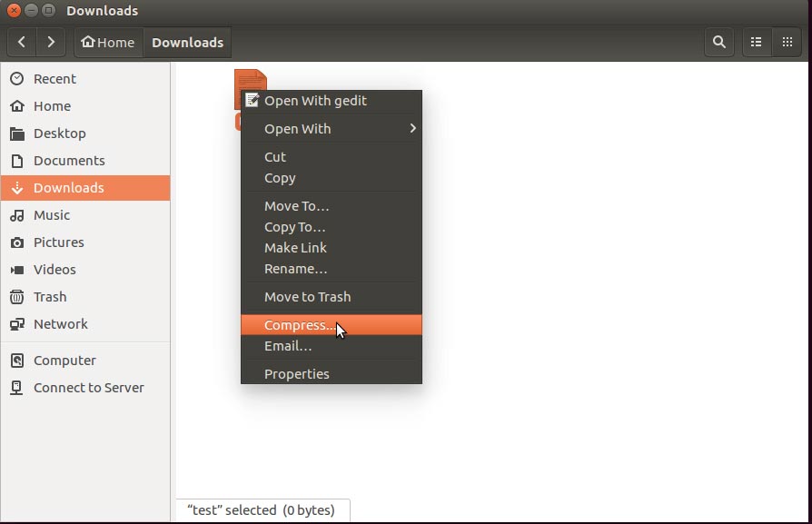Go back with the left arrow button

click(x=21, y=42)
